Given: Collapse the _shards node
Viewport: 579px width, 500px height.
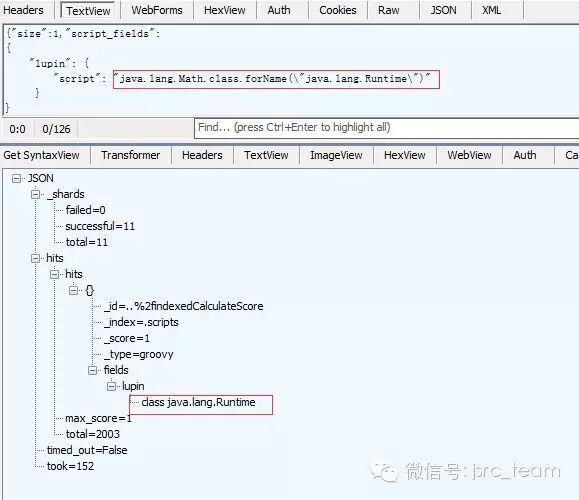Looking at the screenshot, I should click(35, 194).
